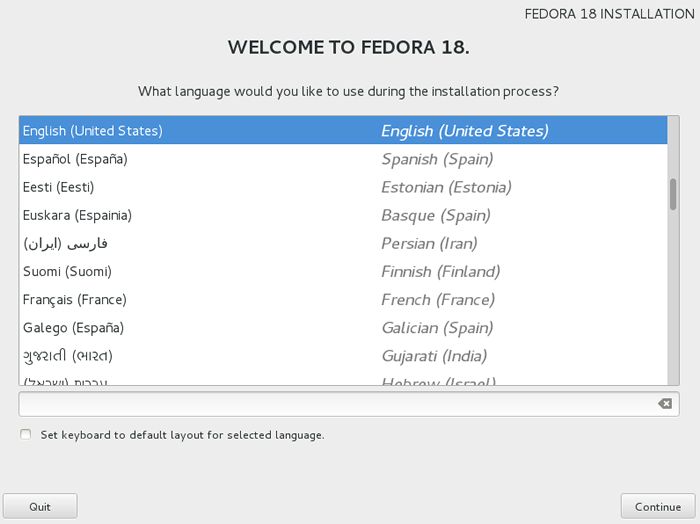The height and width of the screenshot is (524, 700).
Task: Click the Finnish (Finland) English label
Action: 441,271
